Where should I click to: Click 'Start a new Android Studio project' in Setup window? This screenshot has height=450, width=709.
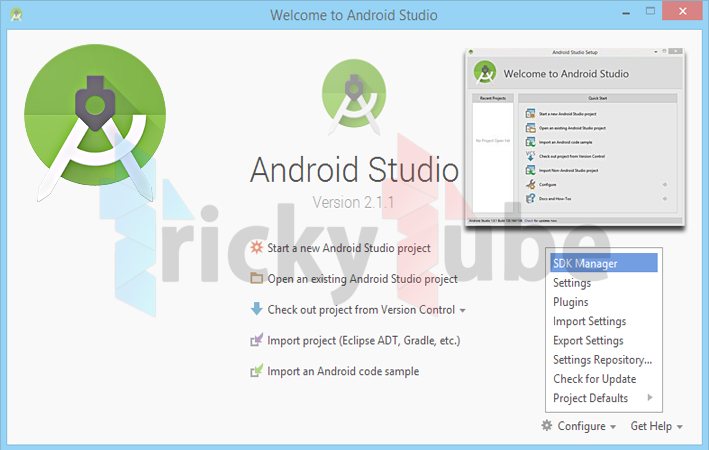[x=567, y=114]
